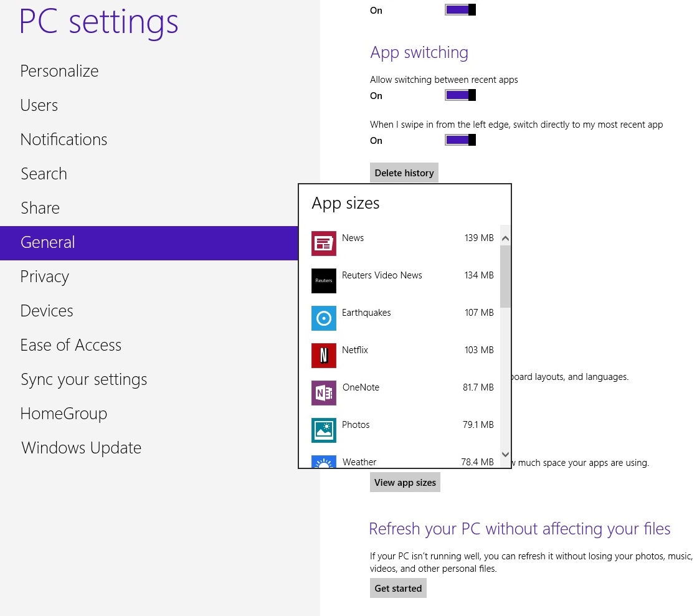Click the News app icon

[x=323, y=244]
